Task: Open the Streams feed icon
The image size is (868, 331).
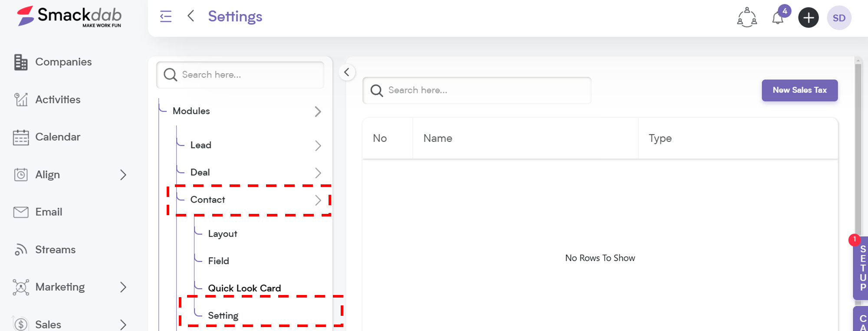Action: [20, 249]
